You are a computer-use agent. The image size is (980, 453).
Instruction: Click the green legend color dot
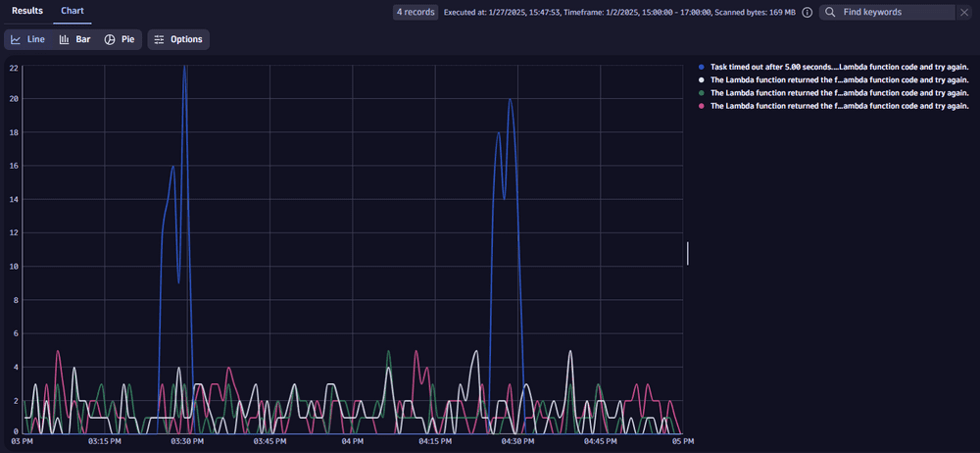click(x=702, y=92)
